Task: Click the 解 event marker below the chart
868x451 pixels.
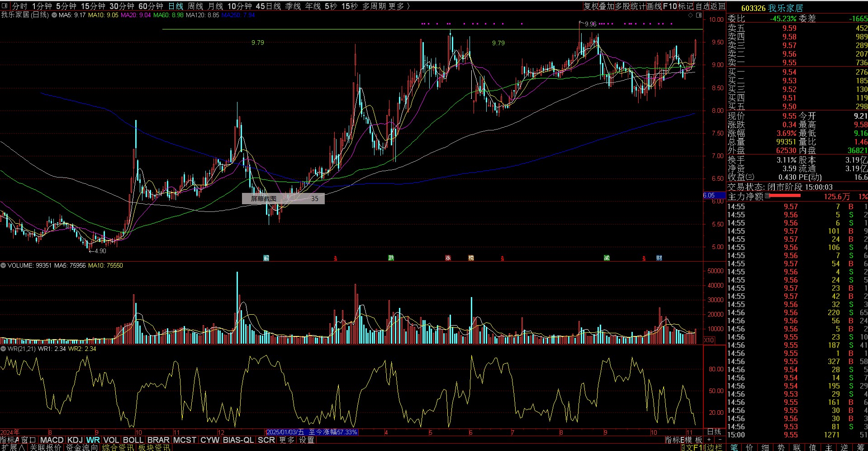Action: 266,258
